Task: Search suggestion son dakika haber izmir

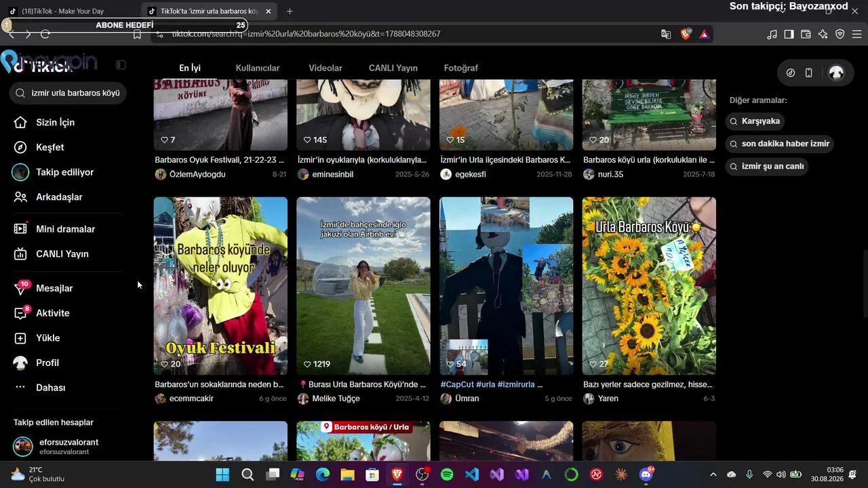Action: point(779,144)
